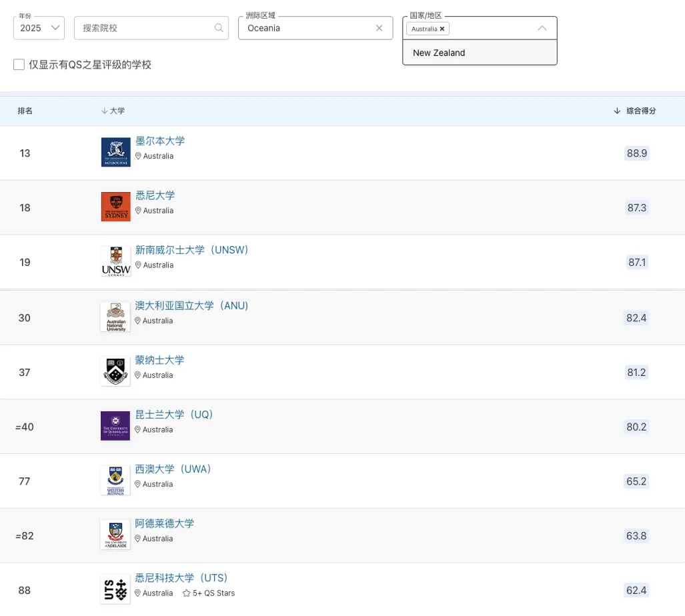Click the rank =40 cell
Viewport: 685px width, 616px height.
(x=25, y=427)
